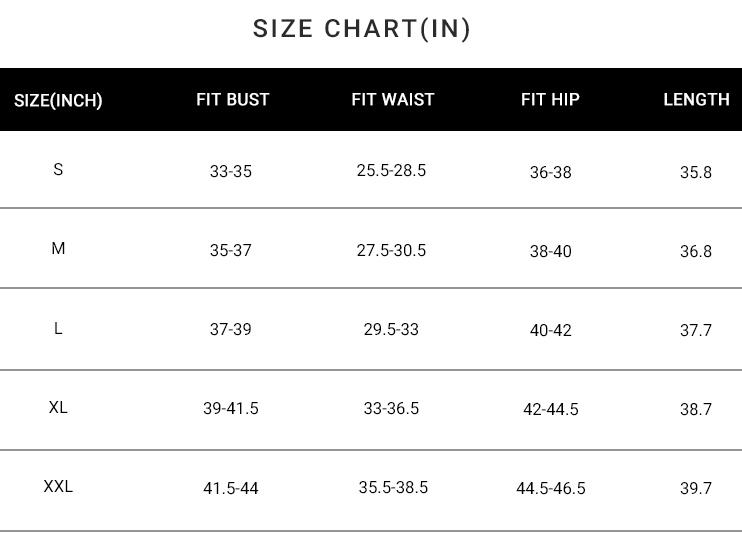Select waist value 25.5-28.5
Screen dimensions: 742x551
391,170
